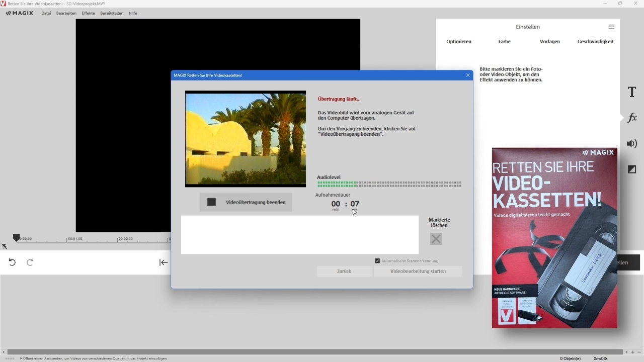Switch to the Optimieren tab
Screen dimensions: 644x362
click(x=459, y=42)
